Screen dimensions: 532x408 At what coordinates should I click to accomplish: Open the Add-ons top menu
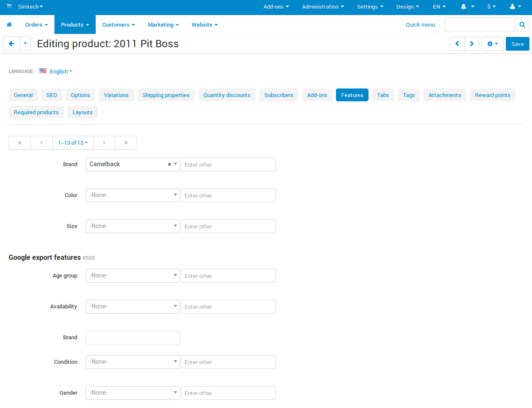pyautogui.click(x=276, y=7)
